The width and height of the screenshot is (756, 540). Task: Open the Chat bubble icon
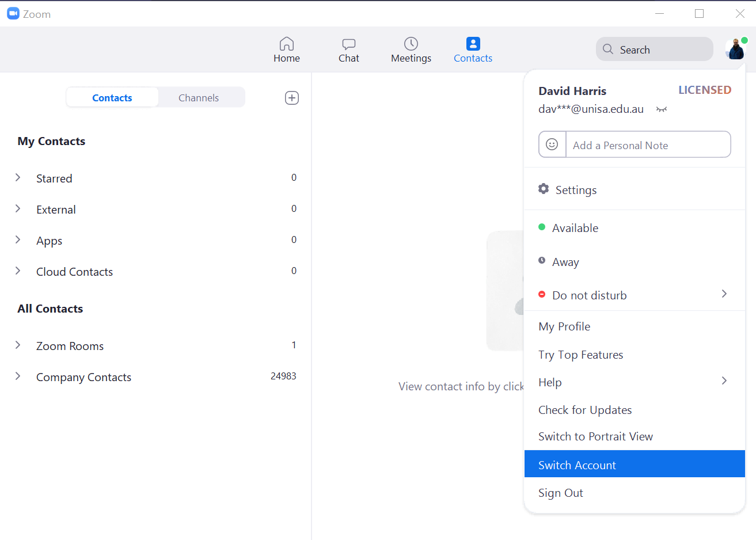coord(348,44)
